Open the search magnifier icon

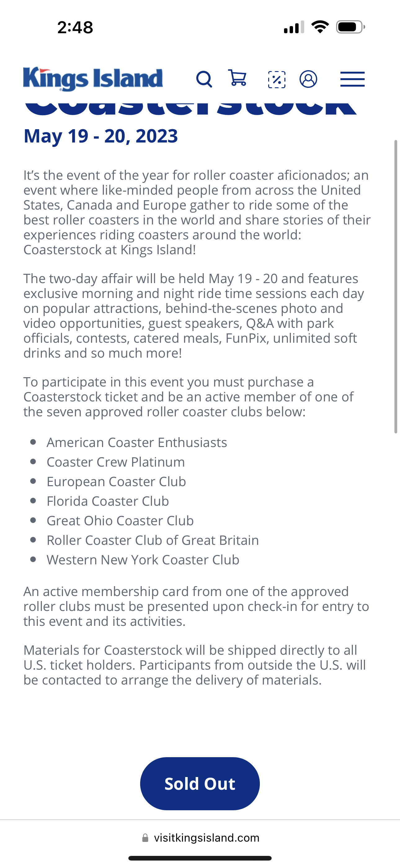pos(204,79)
